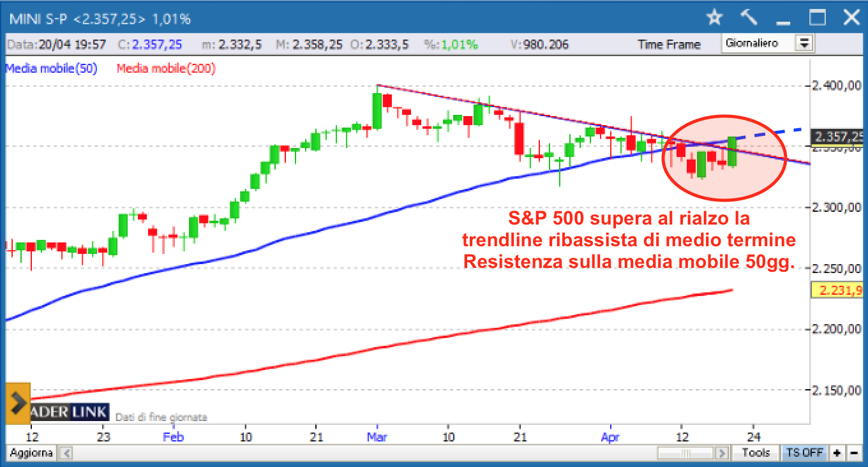868x467 pixels.
Task: Click the minus zoom-out button
Action: click(x=854, y=453)
